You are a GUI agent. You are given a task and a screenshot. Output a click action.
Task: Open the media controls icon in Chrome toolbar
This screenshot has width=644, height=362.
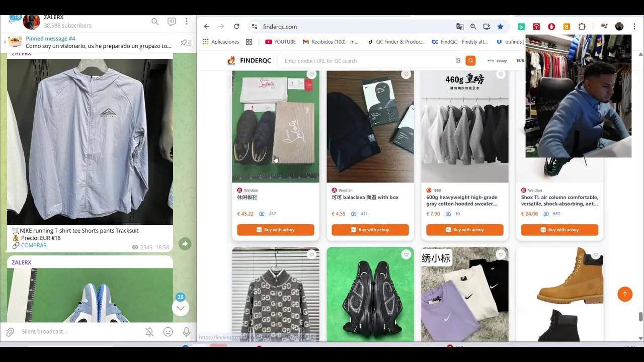pos(604,27)
